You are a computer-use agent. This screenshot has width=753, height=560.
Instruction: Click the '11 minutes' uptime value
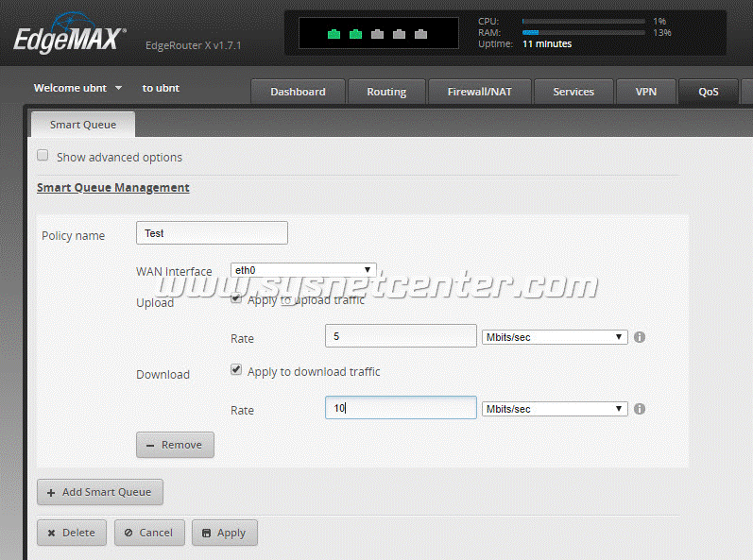[x=547, y=43]
